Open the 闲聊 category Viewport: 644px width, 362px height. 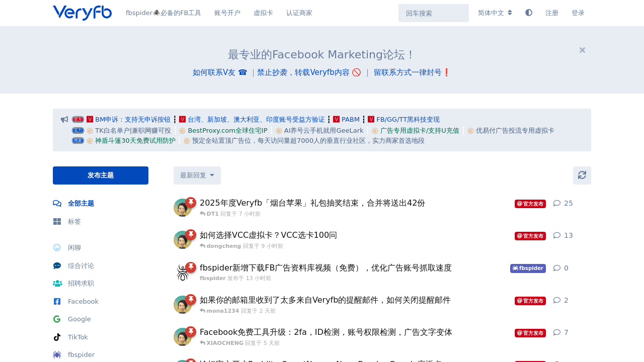[x=74, y=248]
